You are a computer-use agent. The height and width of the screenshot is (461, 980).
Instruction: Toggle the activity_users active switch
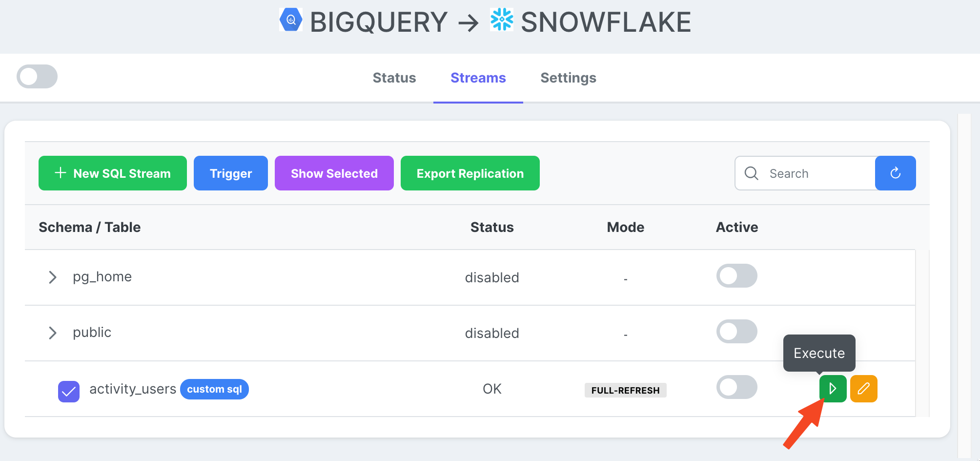736,387
